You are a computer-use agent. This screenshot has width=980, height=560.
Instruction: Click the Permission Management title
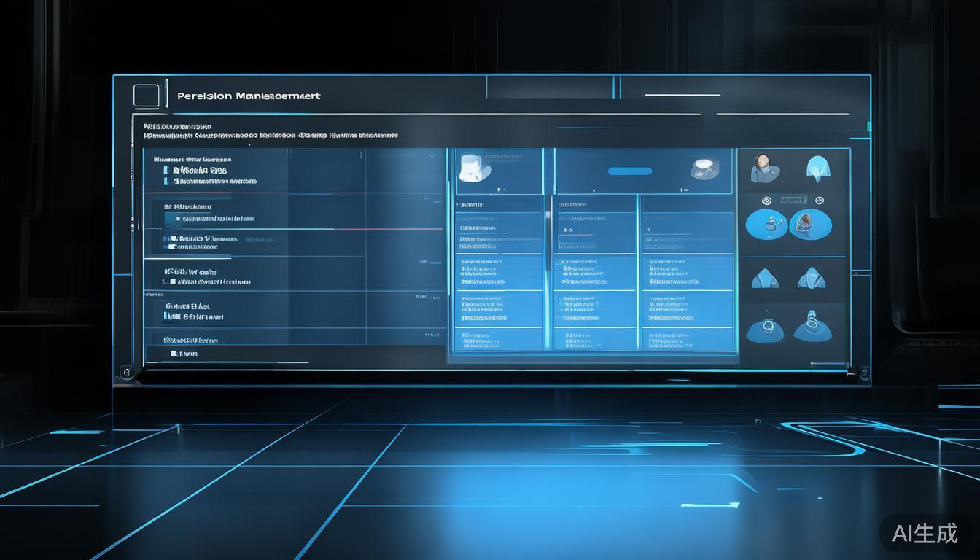[x=249, y=96]
